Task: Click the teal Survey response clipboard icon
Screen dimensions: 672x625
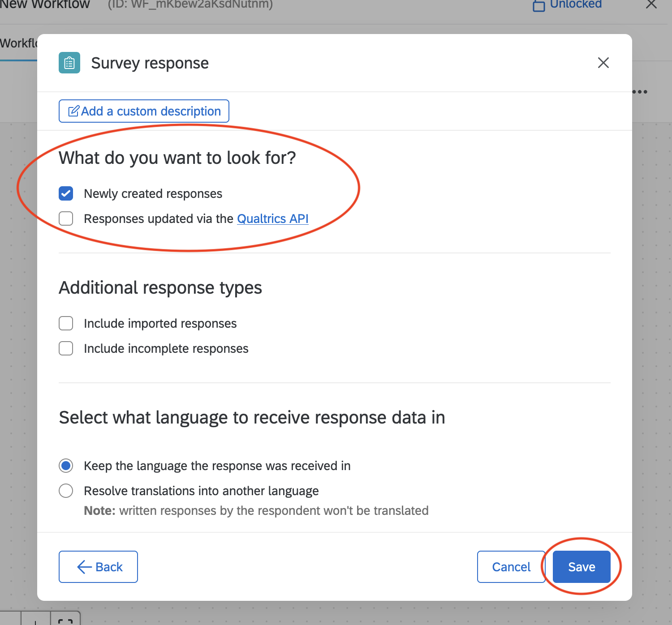Action: point(69,63)
